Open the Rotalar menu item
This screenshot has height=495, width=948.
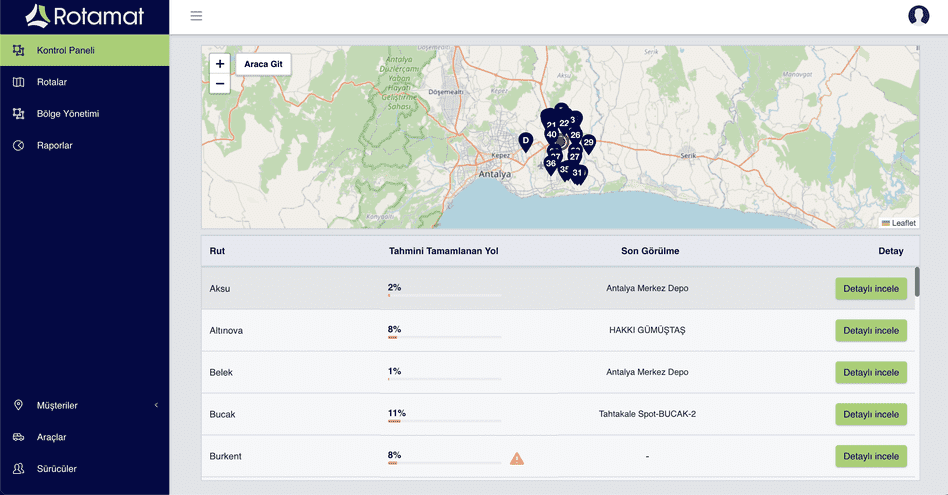click(52, 82)
